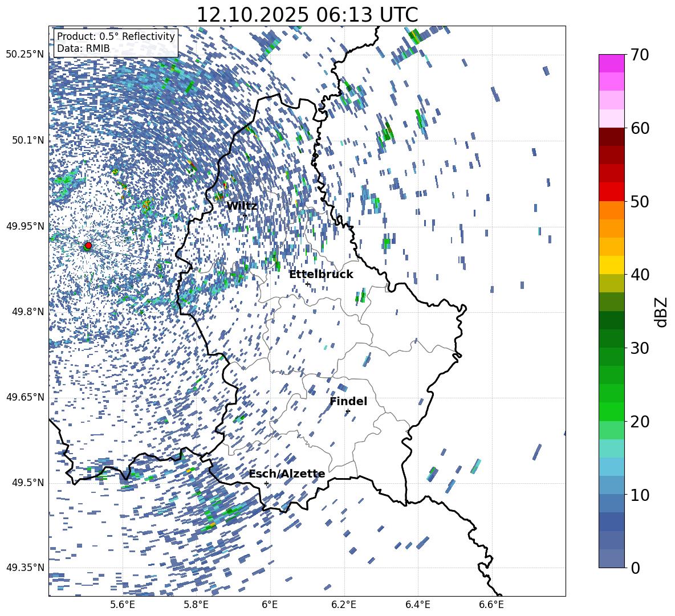Click the cross marker below Wiltz

(245, 215)
